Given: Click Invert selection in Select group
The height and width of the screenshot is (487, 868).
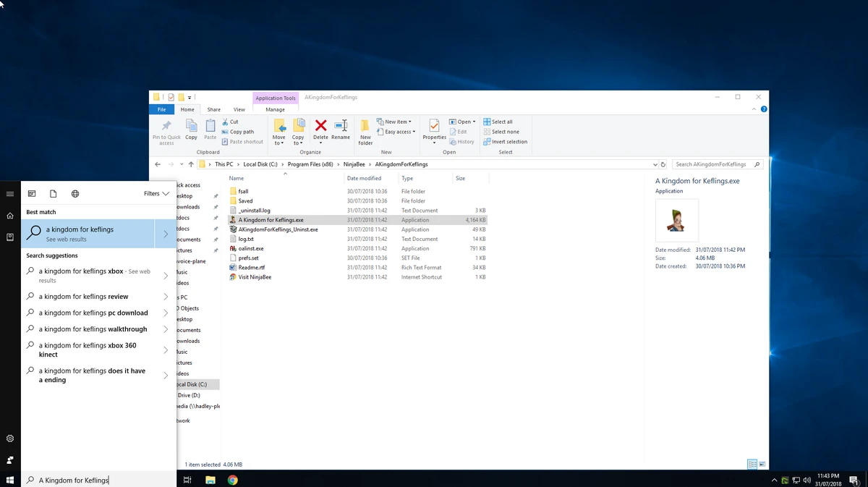Looking at the screenshot, I should (505, 142).
